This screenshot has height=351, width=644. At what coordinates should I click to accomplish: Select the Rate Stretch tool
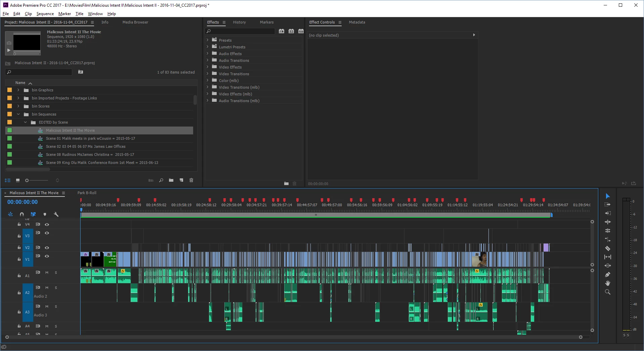click(607, 239)
